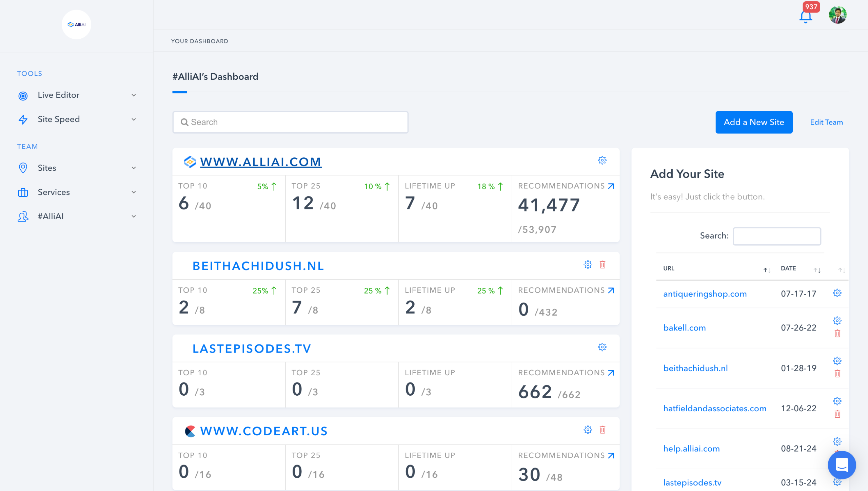Click the user profile avatar

[837, 15]
